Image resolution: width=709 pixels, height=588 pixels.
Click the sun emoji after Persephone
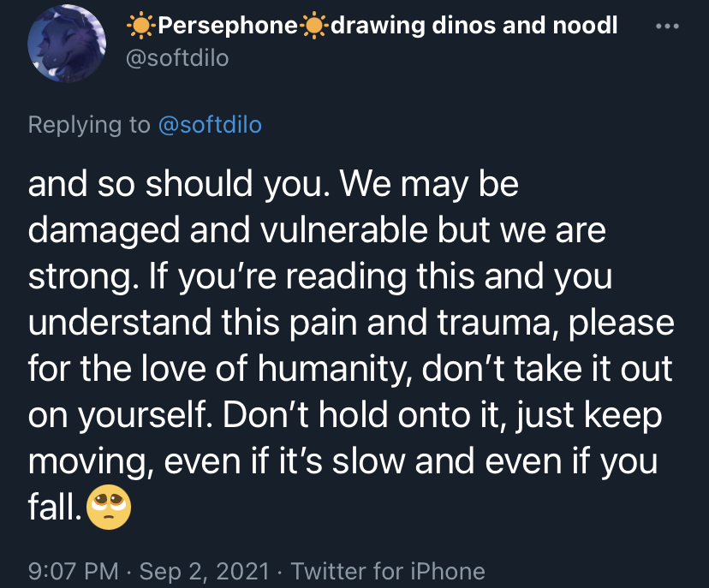pyautogui.click(x=313, y=26)
